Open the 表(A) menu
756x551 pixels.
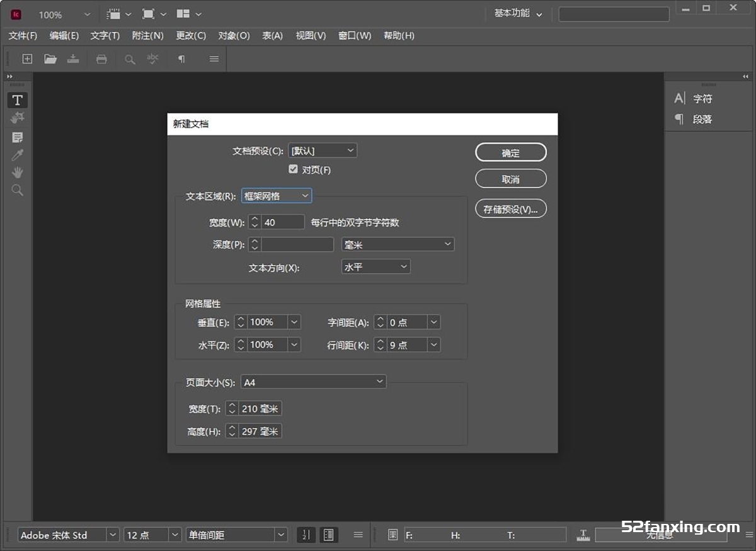272,35
